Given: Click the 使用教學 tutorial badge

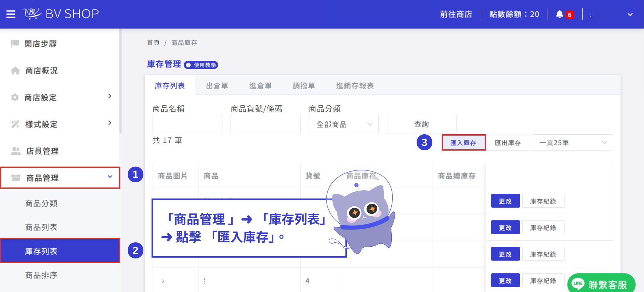Looking at the screenshot, I should coord(201,65).
